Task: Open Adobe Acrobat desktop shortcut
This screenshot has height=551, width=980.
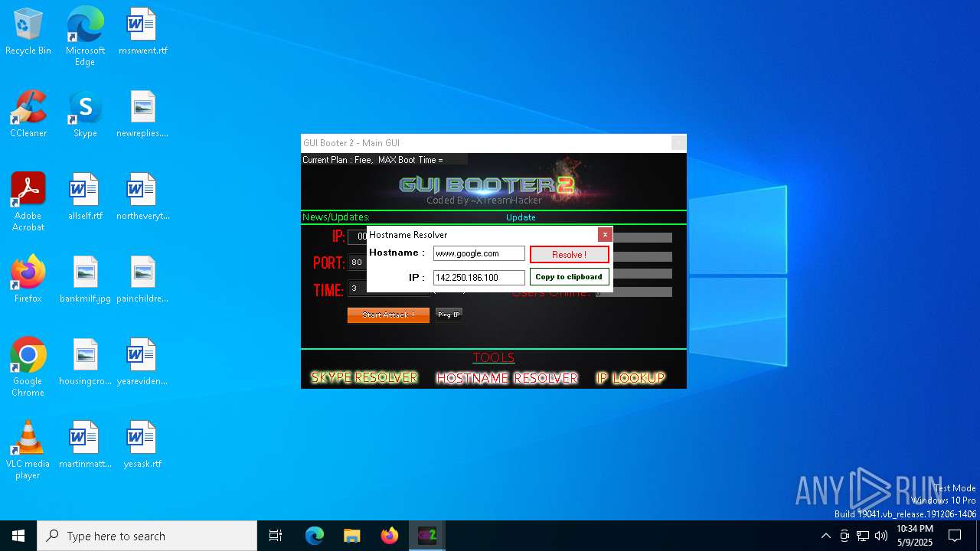Action: 28,202
